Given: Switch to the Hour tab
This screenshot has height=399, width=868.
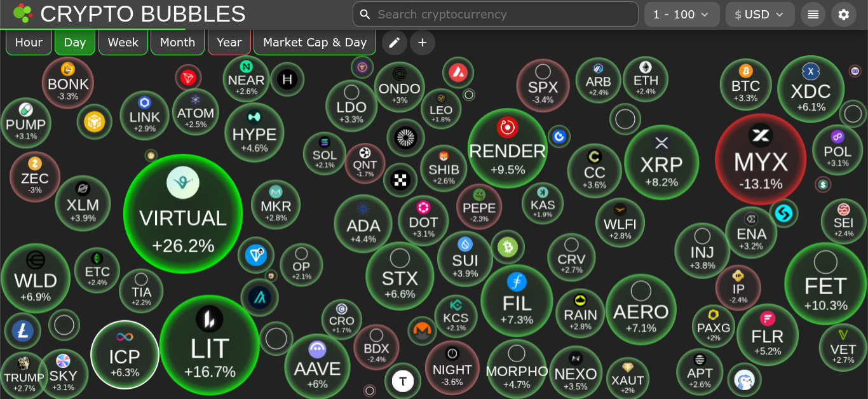Looking at the screenshot, I should (29, 43).
